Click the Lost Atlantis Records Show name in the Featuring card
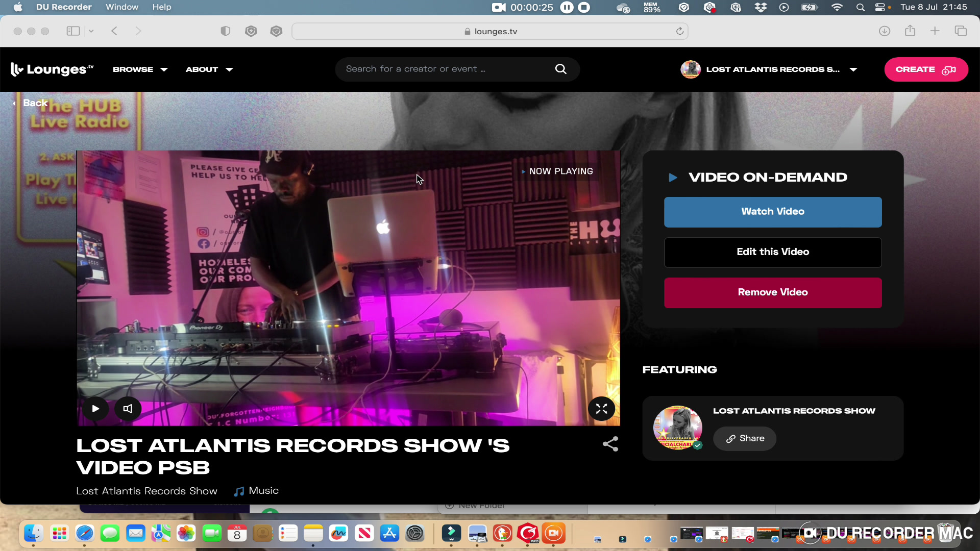Image resolution: width=980 pixels, height=551 pixels. [794, 411]
